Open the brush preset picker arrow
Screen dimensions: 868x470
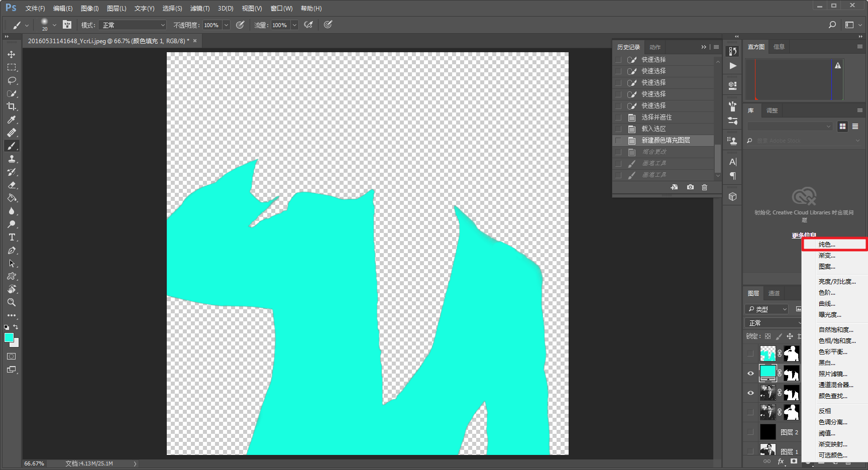point(54,25)
